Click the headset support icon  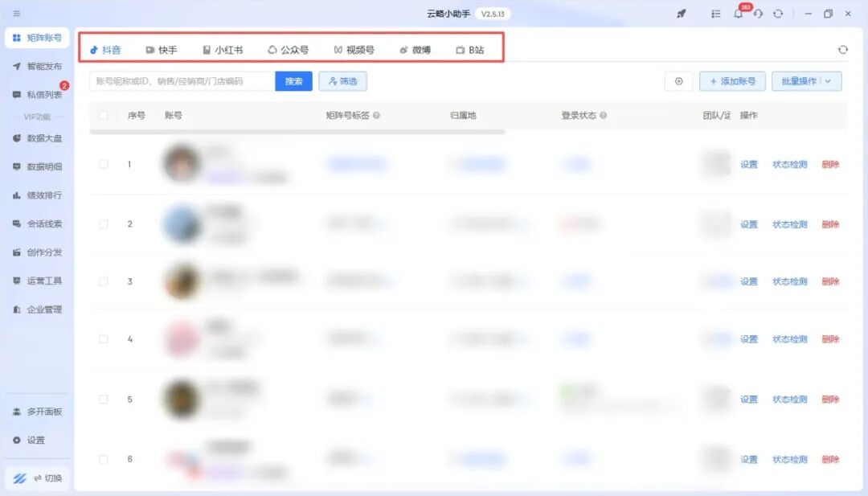click(x=759, y=14)
